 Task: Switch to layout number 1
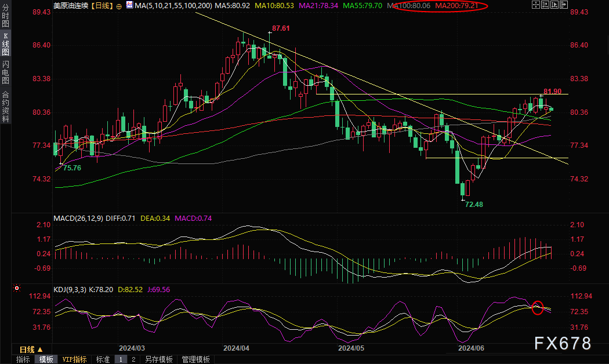pos(121,359)
